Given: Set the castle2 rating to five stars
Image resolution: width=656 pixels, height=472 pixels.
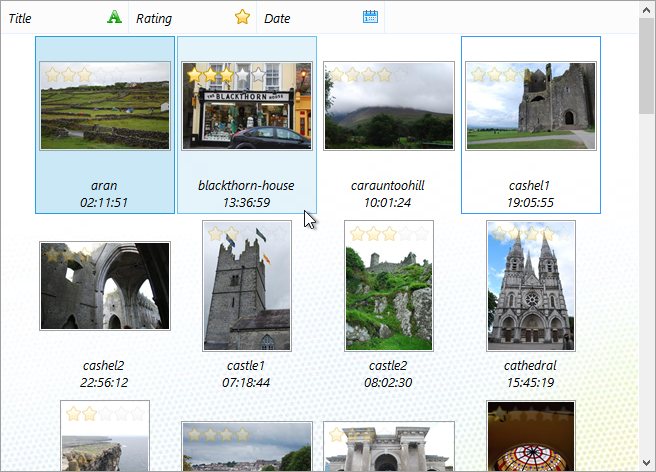Looking at the screenshot, I should tap(421, 234).
